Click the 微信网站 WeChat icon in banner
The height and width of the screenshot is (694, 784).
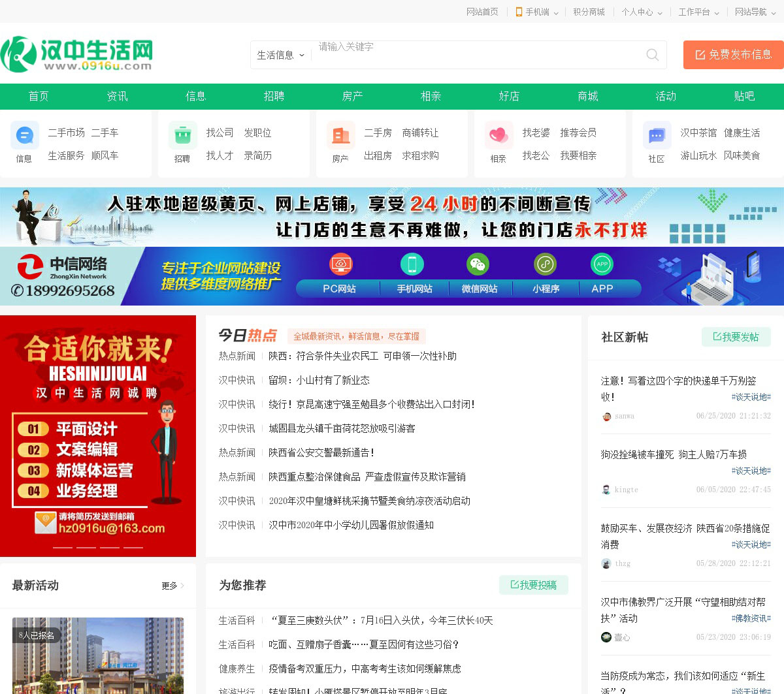tap(478, 264)
